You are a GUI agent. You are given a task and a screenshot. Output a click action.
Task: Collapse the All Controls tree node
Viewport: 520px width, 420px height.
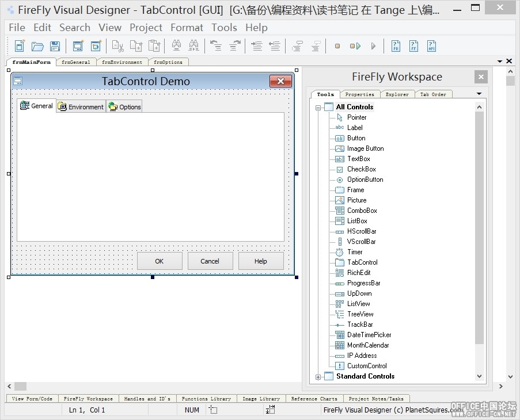(318, 108)
